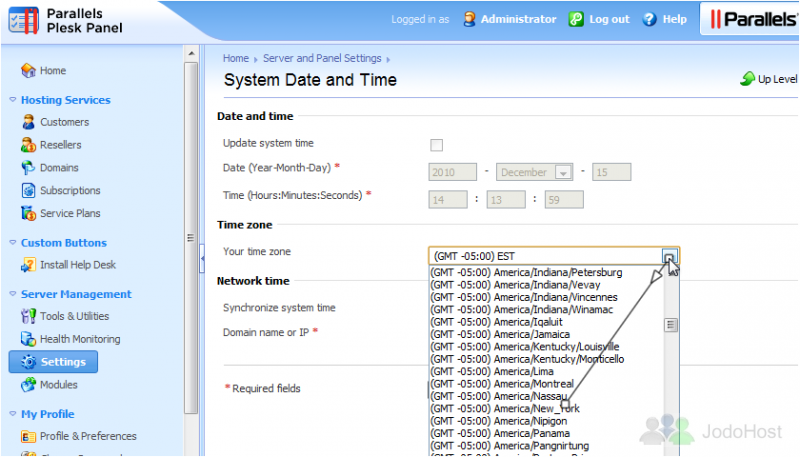800x457 pixels.
Task: Select America/Jamaica time zone
Action: pyautogui.click(x=546, y=334)
